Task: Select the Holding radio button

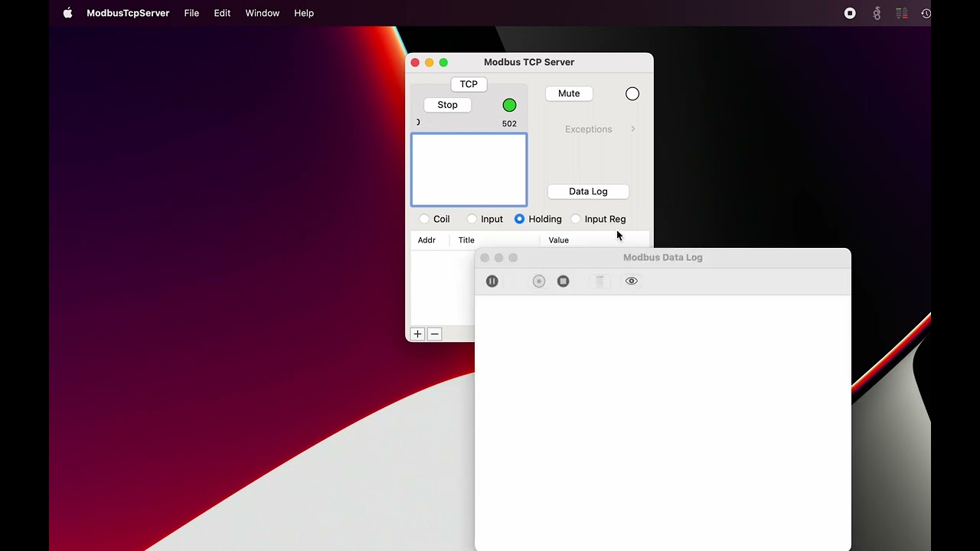Action: [520, 219]
